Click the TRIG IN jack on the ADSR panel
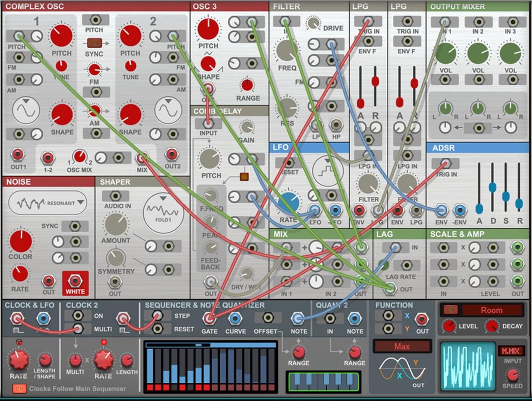This screenshot has height=401, width=532. (x=446, y=163)
